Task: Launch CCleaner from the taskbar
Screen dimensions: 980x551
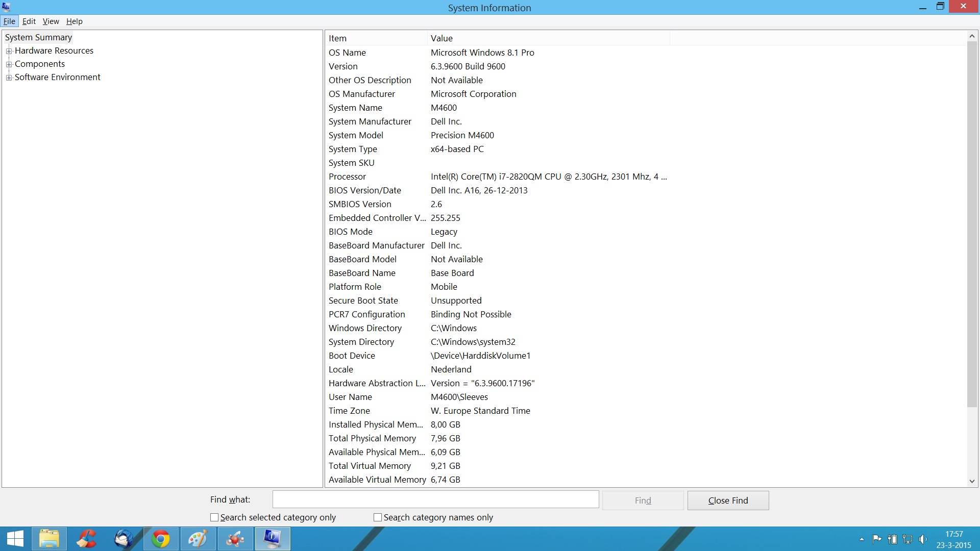Action: [x=86, y=539]
